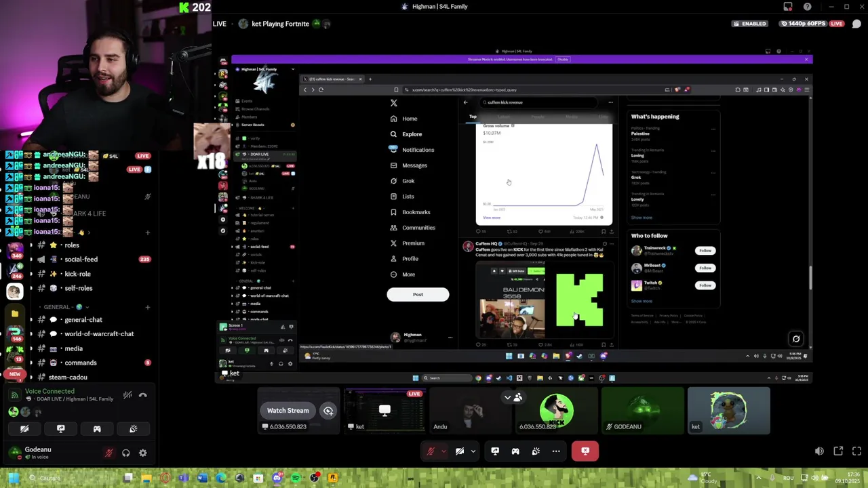Open soundboard from bottom call controls
The width and height of the screenshot is (868, 488).
tap(536, 451)
